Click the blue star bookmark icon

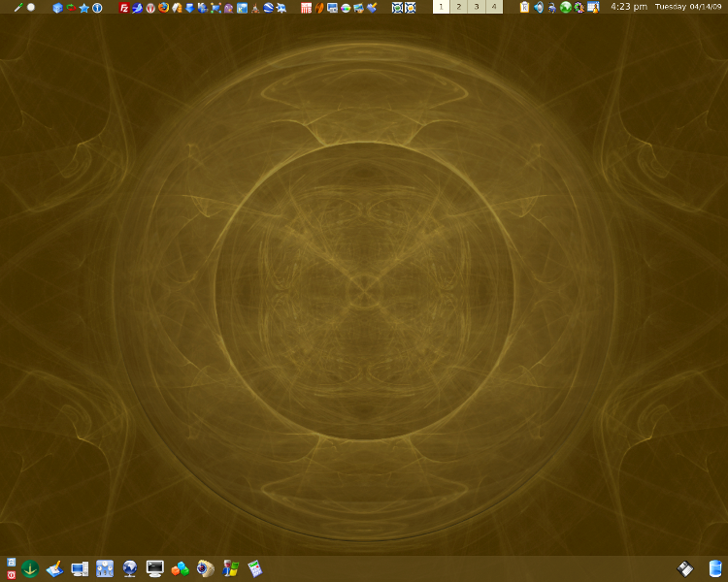(84, 8)
